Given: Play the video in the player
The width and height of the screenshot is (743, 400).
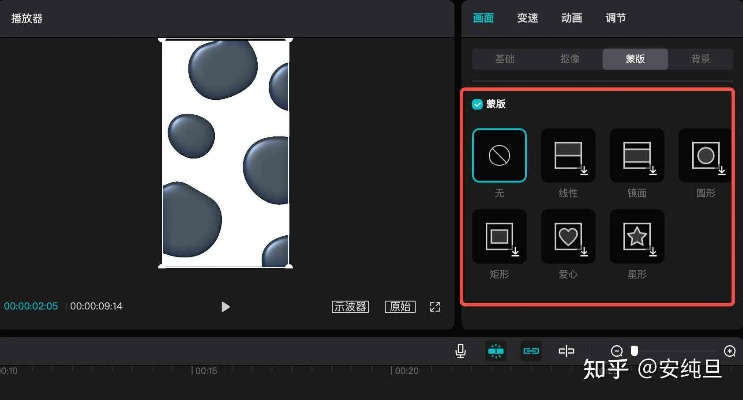Looking at the screenshot, I should pyautogui.click(x=225, y=307).
